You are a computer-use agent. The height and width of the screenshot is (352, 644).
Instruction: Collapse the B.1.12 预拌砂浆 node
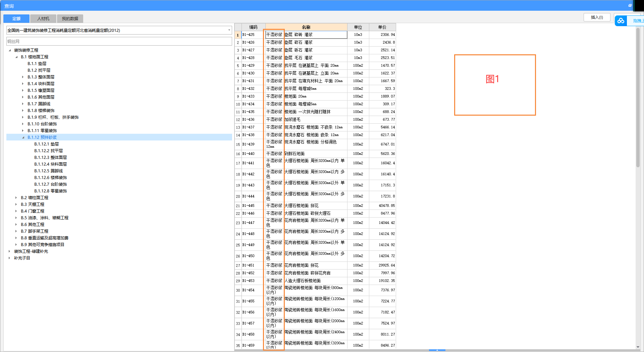[23, 137]
